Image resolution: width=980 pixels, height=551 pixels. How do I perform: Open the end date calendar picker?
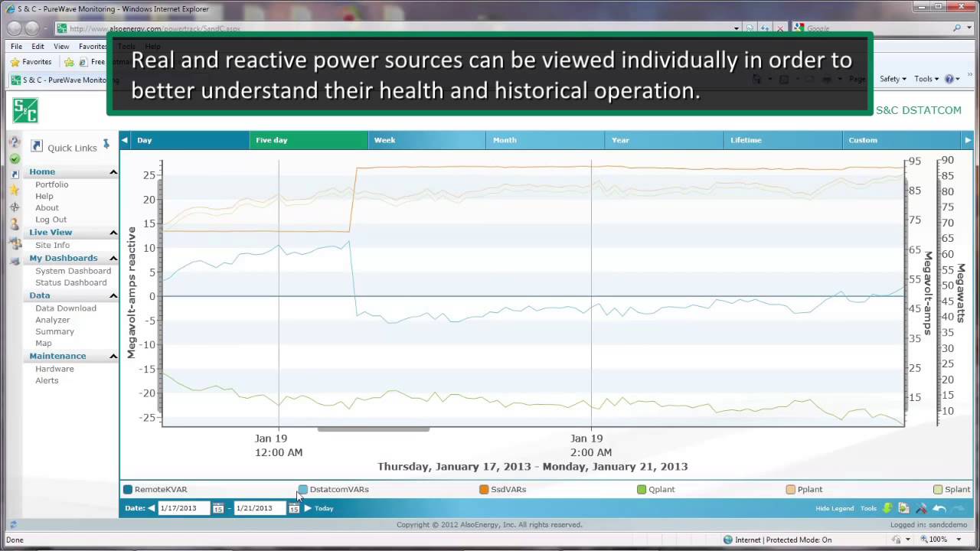point(293,508)
